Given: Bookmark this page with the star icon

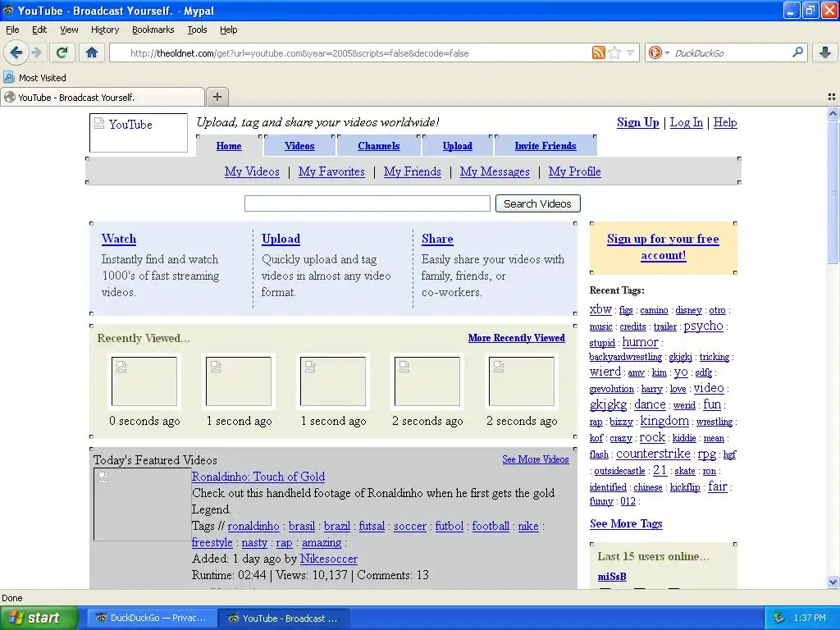Looking at the screenshot, I should (614, 52).
